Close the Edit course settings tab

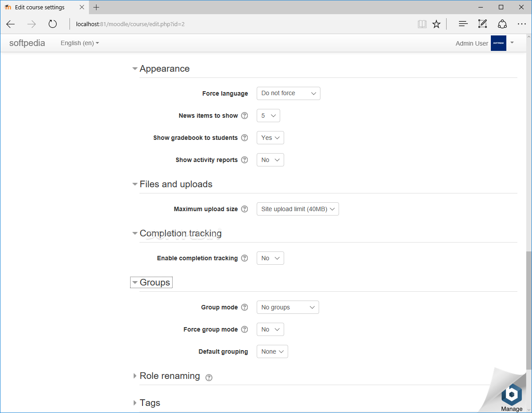tap(82, 7)
